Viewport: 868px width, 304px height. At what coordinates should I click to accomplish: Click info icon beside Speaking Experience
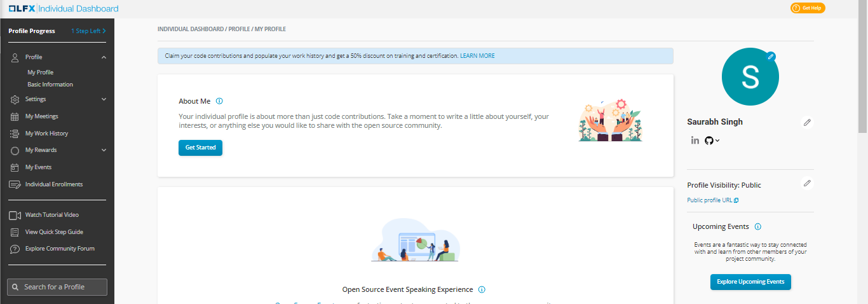(x=482, y=289)
